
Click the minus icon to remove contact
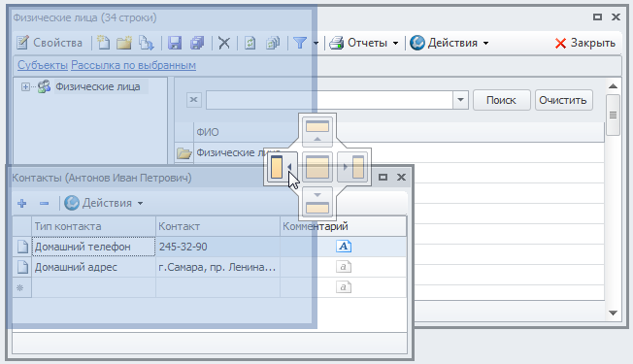click(x=45, y=204)
